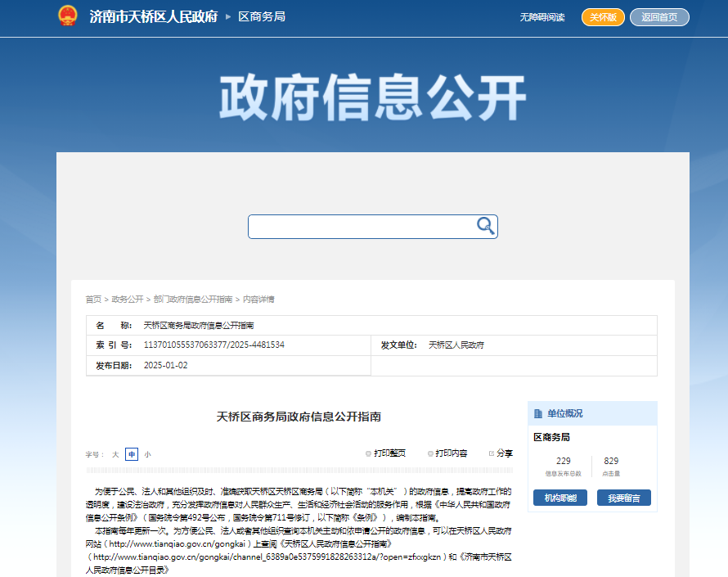Click the arrow separator before 区商务局
The width and height of the screenshot is (728, 577).
[x=228, y=17]
